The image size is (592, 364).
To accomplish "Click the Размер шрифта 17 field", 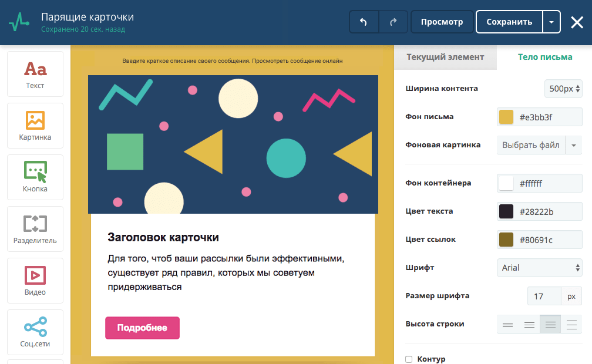I will pyautogui.click(x=544, y=296).
